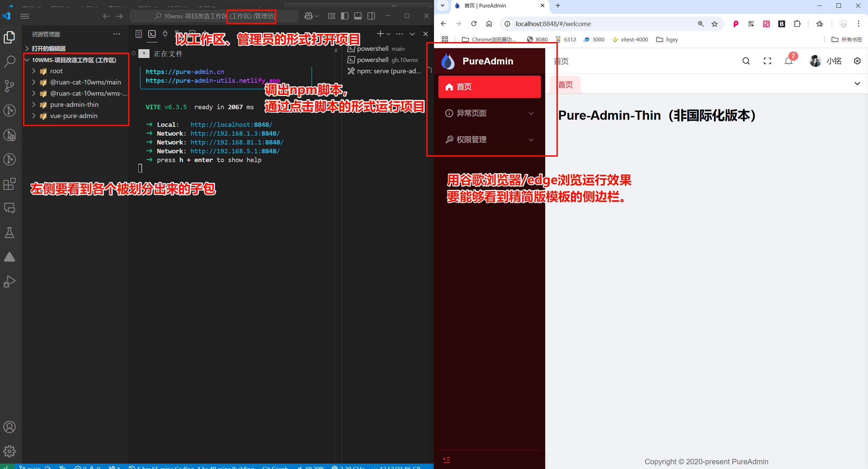Open the Source Control view in the activity bar

[x=9, y=86]
